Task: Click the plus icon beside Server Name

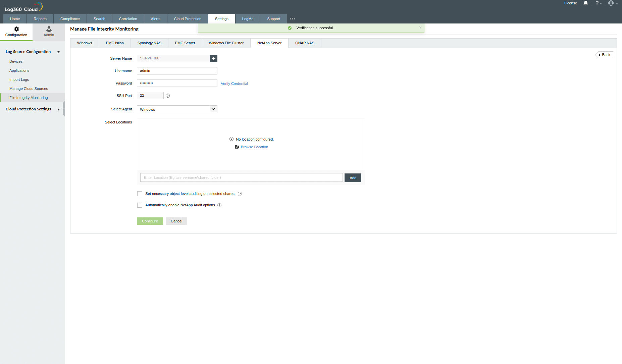Action: point(214,58)
